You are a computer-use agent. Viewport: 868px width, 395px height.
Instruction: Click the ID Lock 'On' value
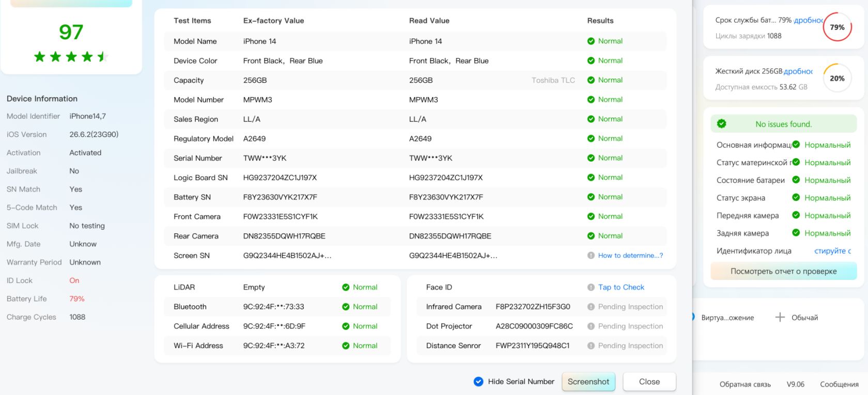click(x=74, y=280)
